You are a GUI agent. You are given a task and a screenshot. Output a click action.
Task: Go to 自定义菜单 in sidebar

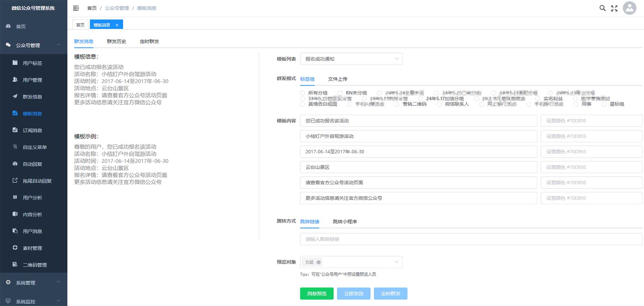34,147
